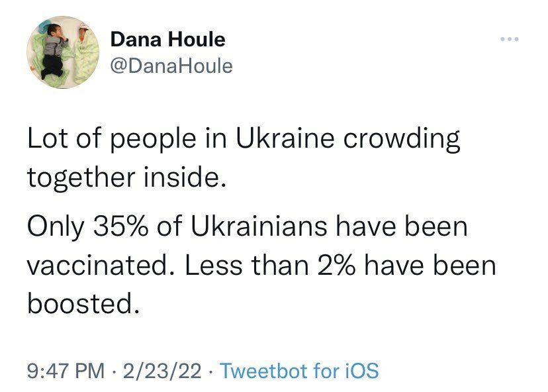Click the word "vaccinated." in the tweet
This screenshot has width=548, height=392.
click(x=99, y=266)
